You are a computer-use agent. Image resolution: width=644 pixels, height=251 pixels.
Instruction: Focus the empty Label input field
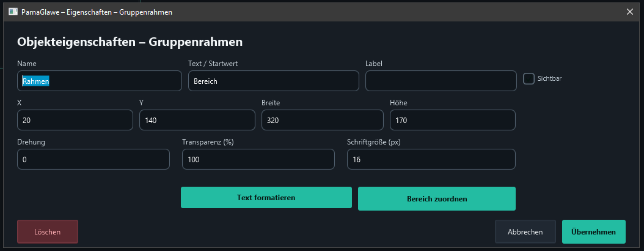(x=441, y=81)
